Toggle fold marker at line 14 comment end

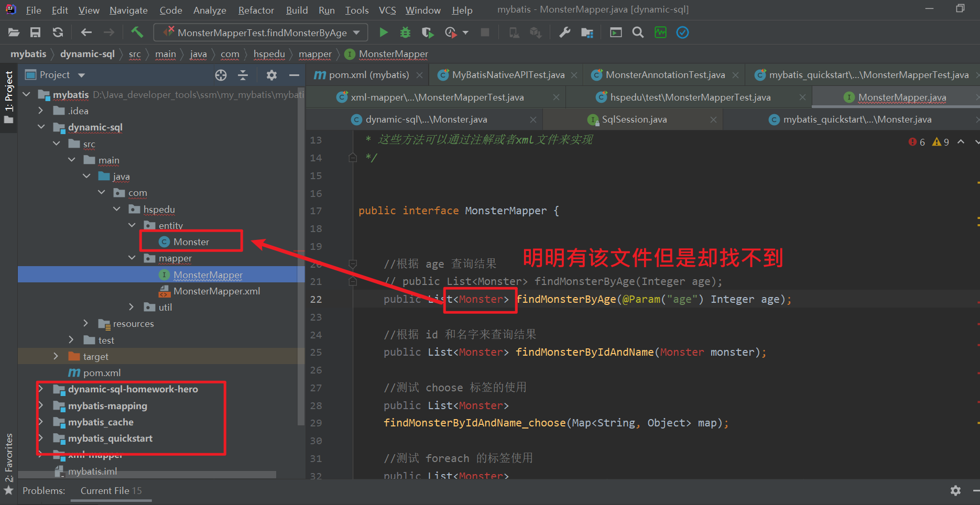353,158
